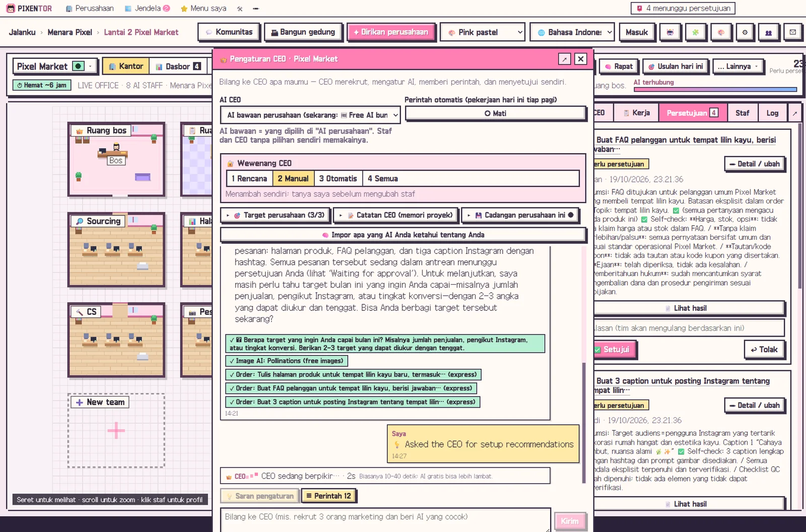Open the Log tab
This screenshot has height=532, width=806.
[773, 113]
